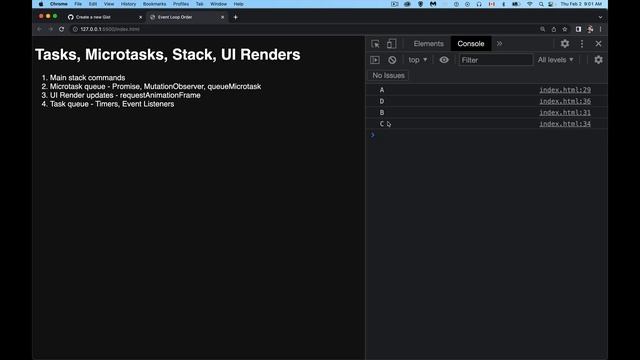
Task: Open source link index.html:31
Action: [565, 113]
